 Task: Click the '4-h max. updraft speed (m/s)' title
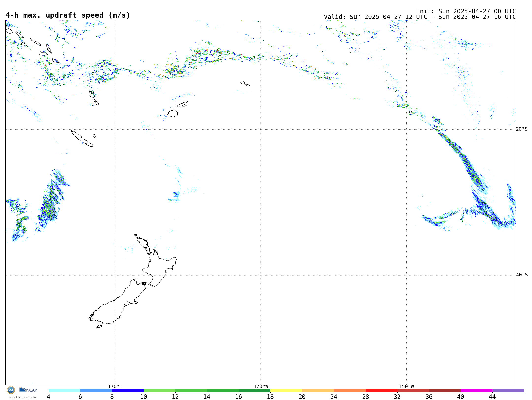(x=68, y=15)
